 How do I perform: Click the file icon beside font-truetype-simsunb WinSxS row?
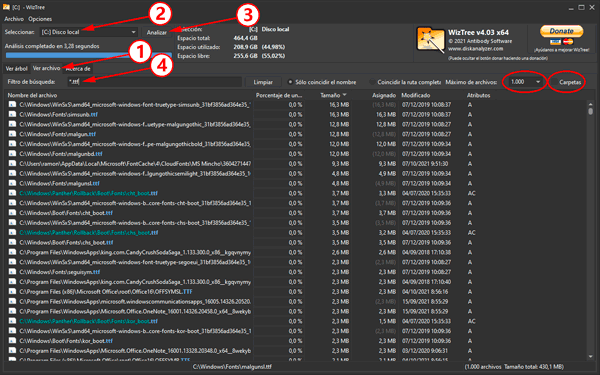12,104
